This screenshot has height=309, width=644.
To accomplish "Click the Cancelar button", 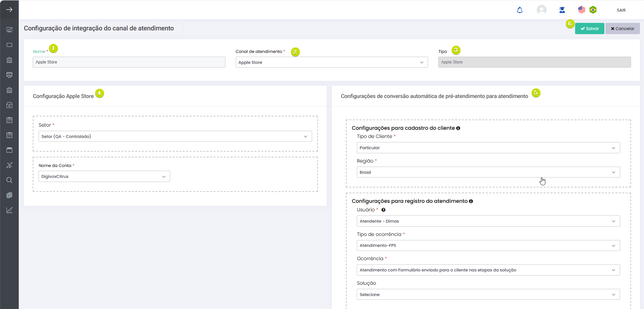I will 623,29.
